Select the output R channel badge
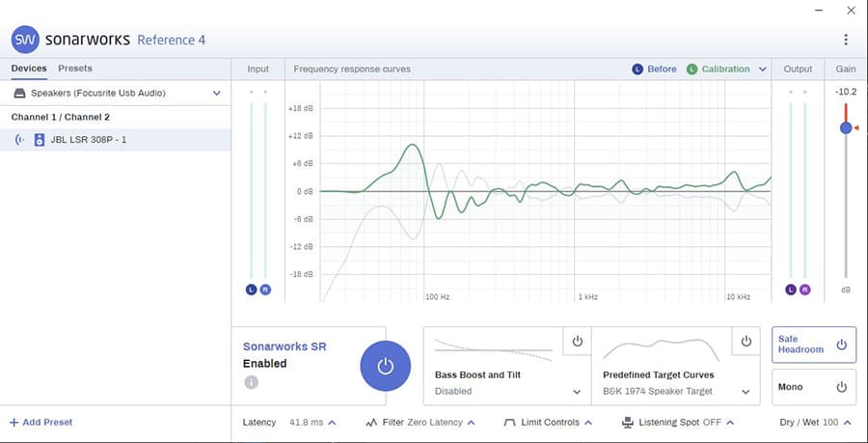Image resolution: width=868 pixels, height=443 pixels. pyautogui.click(x=804, y=290)
